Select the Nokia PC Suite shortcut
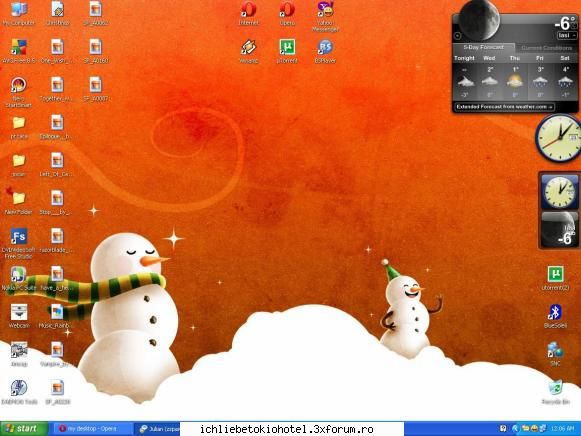The width and height of the screenshot is (581, 436). (19, 278)
